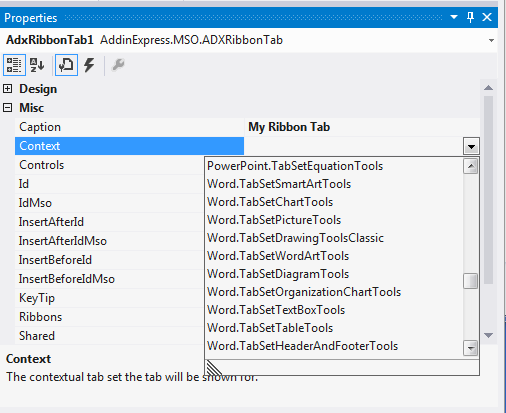Screen dimensions: 506x413
Task: Choose Word.TabSetTableTools option
Action: pyautogui.click(x=334, y=328)
